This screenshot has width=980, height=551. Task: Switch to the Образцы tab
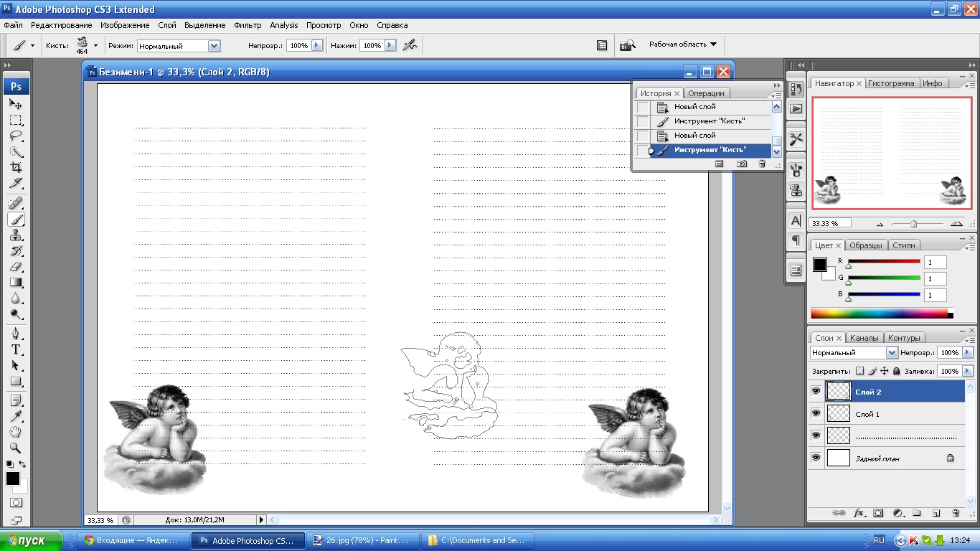click(866, 245)
